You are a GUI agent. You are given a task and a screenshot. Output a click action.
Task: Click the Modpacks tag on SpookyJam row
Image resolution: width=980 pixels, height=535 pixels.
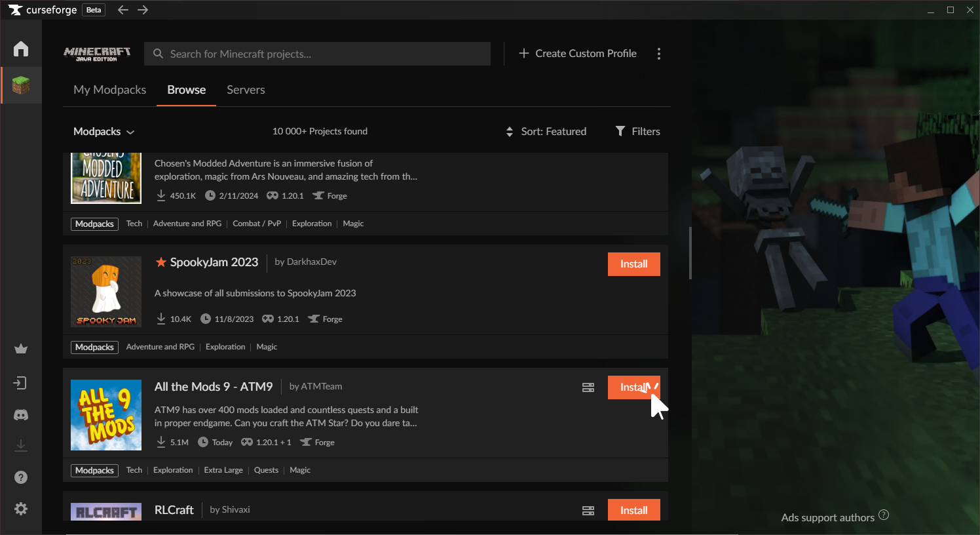[94, 347]
